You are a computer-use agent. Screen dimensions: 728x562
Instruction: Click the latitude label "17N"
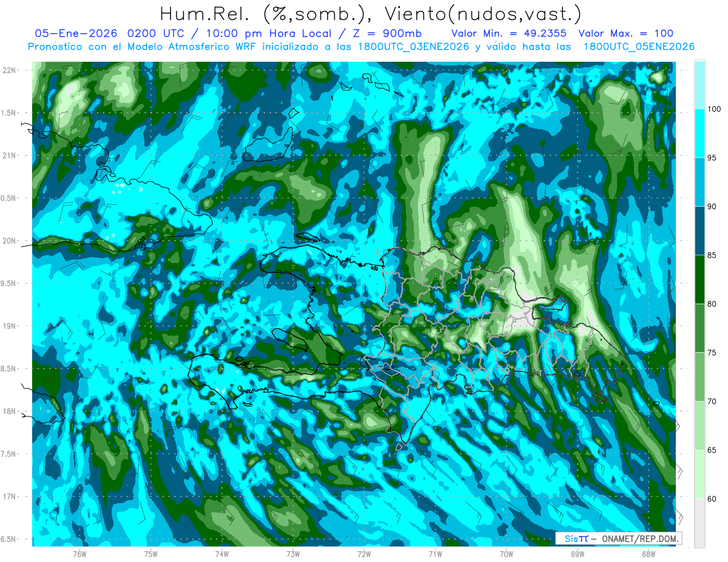point(9,497)
